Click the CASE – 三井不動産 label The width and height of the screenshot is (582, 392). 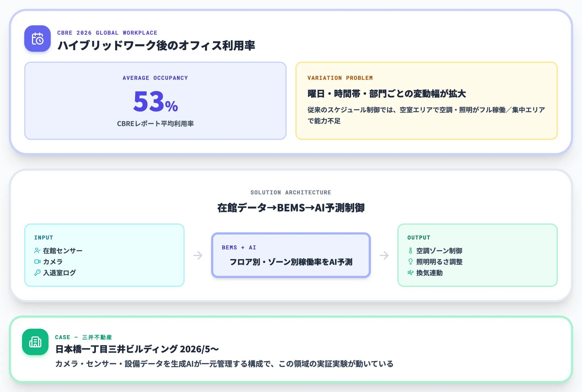[83, 337]
